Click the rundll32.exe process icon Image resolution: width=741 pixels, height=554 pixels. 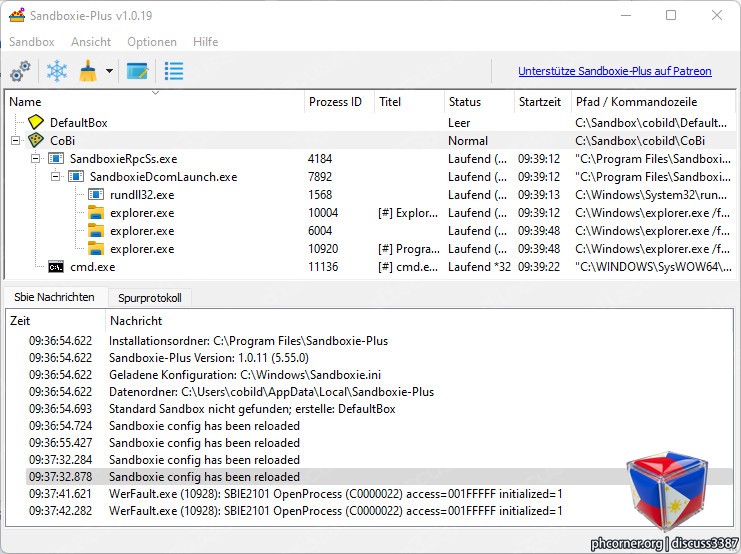point(96,194)
